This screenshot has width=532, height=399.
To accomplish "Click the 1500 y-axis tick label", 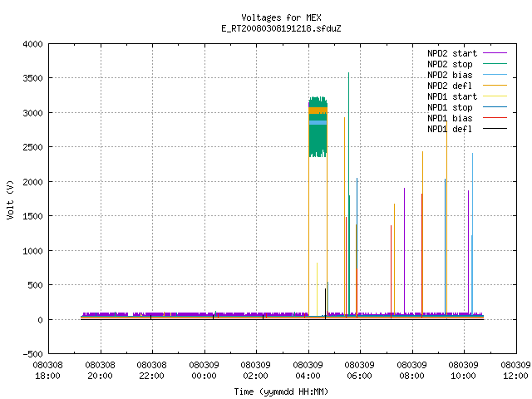I will click(x=32, y=216).
